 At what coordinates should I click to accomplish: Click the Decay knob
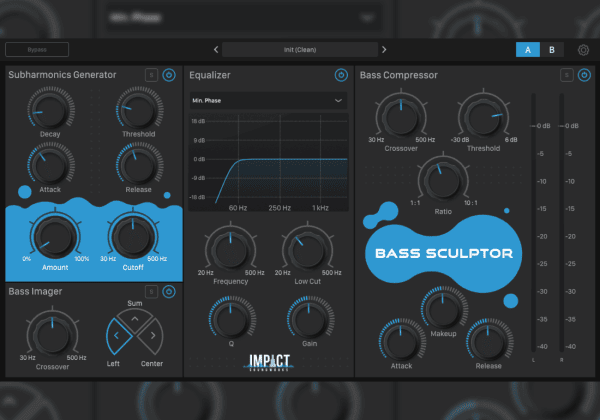pyautogui.click(x=51, y=109)
